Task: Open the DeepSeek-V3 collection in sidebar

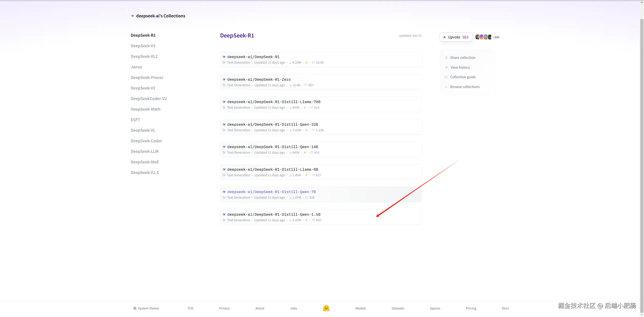Action: point(143,46)
